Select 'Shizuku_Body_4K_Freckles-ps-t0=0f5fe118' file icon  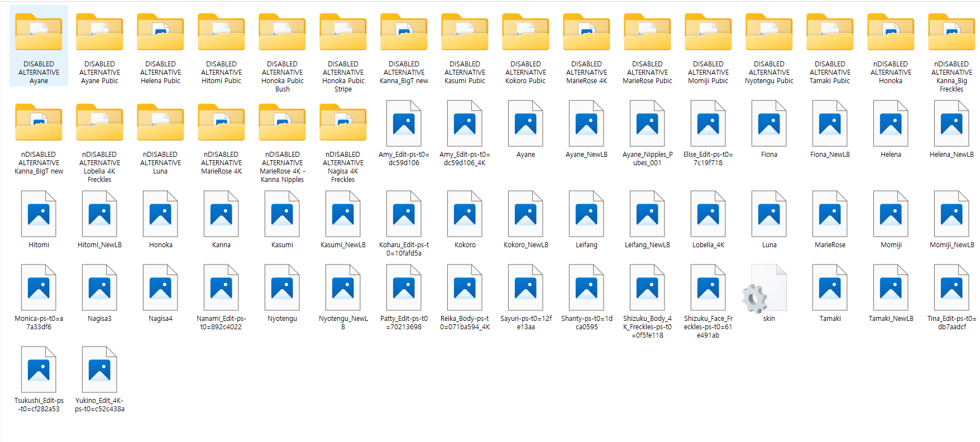coord(647,287)
